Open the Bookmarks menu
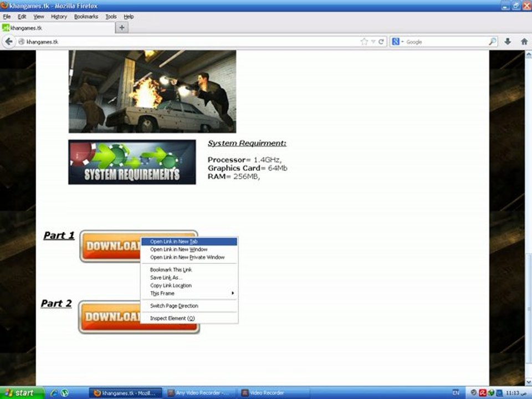532x399 pixels. point(86,16)
